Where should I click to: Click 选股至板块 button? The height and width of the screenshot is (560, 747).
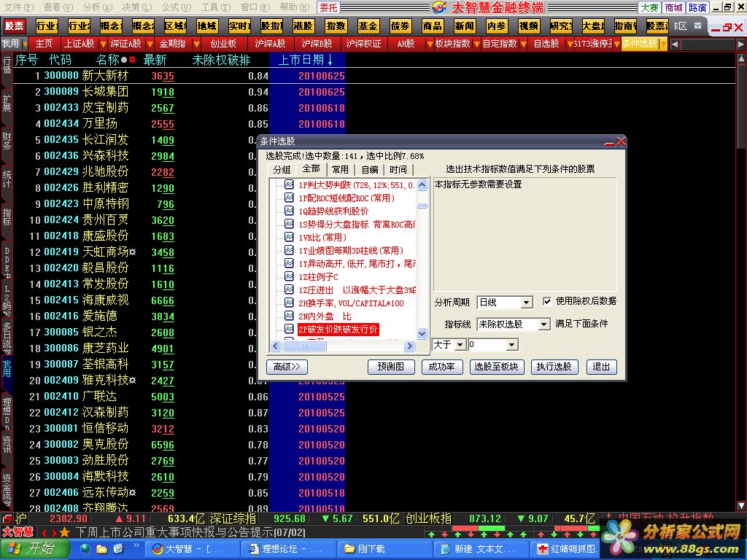tap(496, 367)
